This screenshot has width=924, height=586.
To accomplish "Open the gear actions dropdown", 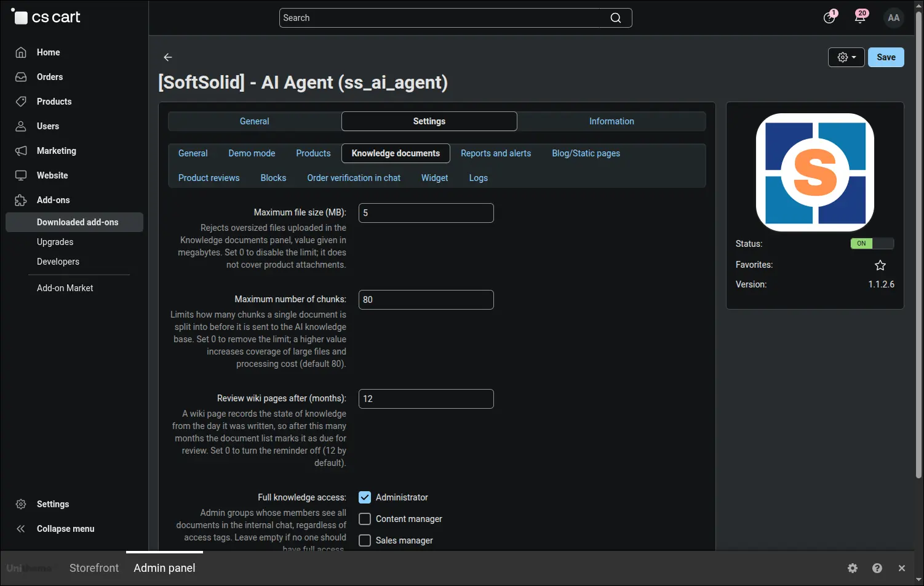I will (846, 57).
